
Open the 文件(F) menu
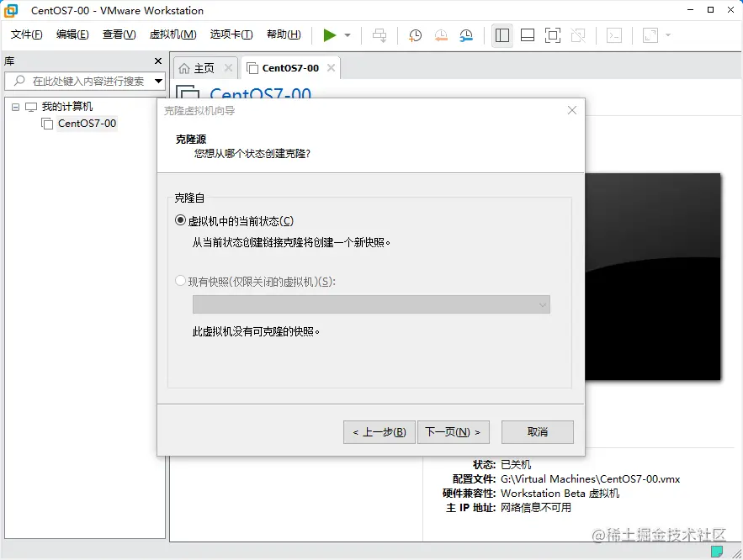(27, 34)
